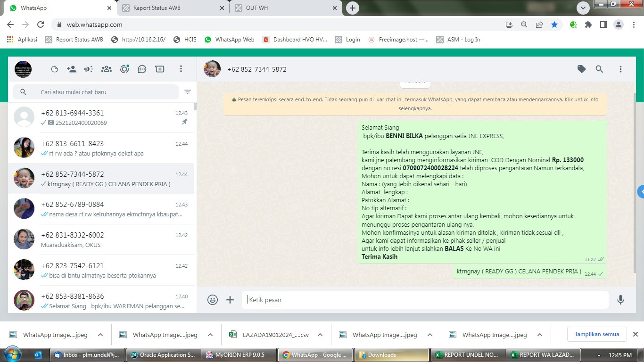Toggle the unread chats filter icon

[188, 92]
